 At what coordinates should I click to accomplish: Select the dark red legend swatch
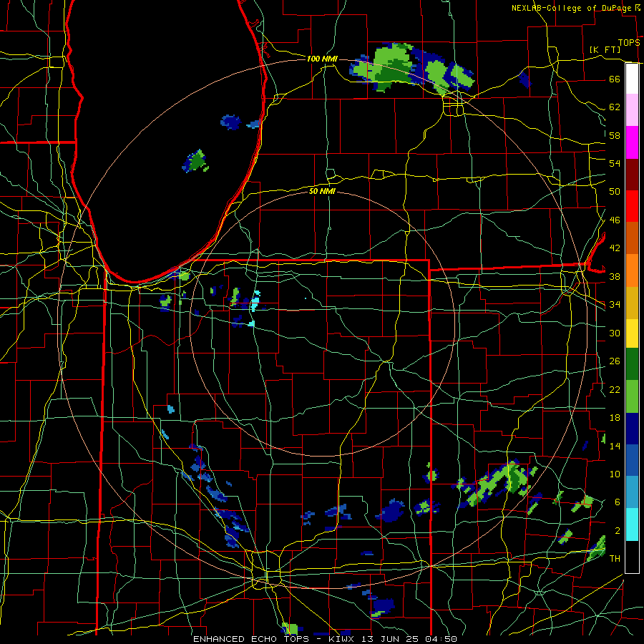632,174
